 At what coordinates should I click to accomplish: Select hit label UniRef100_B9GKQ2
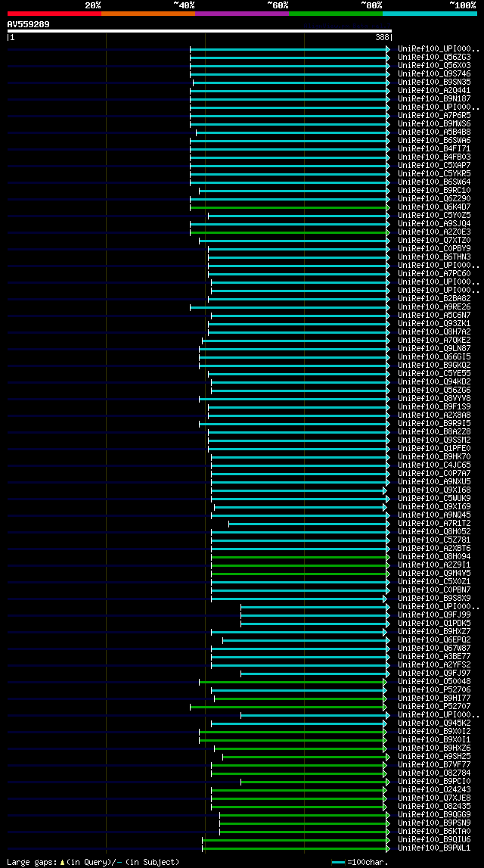click(434, 365)
